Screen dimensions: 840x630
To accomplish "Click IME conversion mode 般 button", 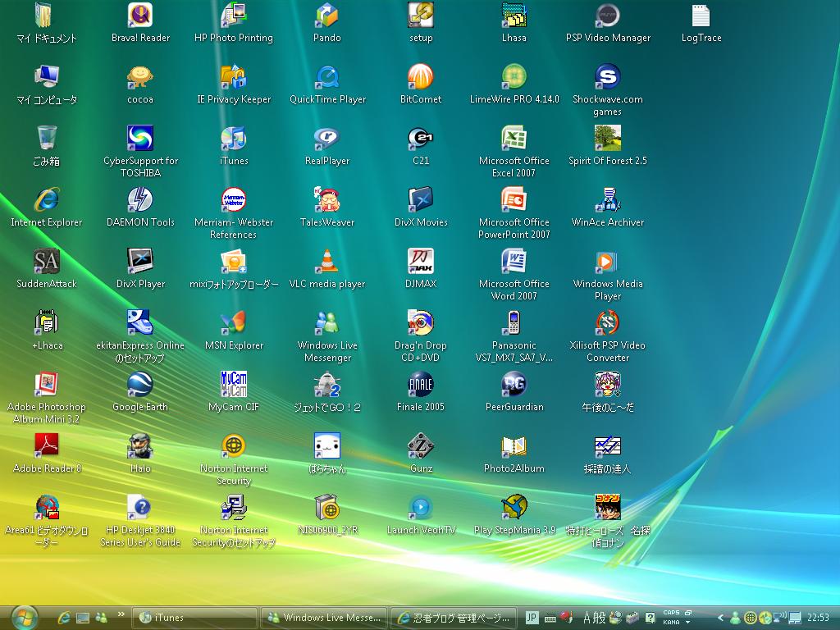I will tap(600, 618).
